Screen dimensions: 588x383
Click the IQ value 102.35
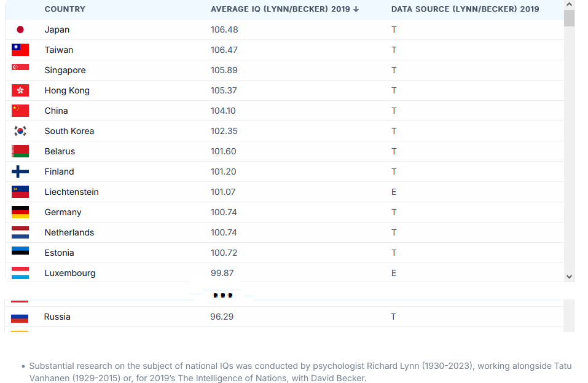click(224, 131)
